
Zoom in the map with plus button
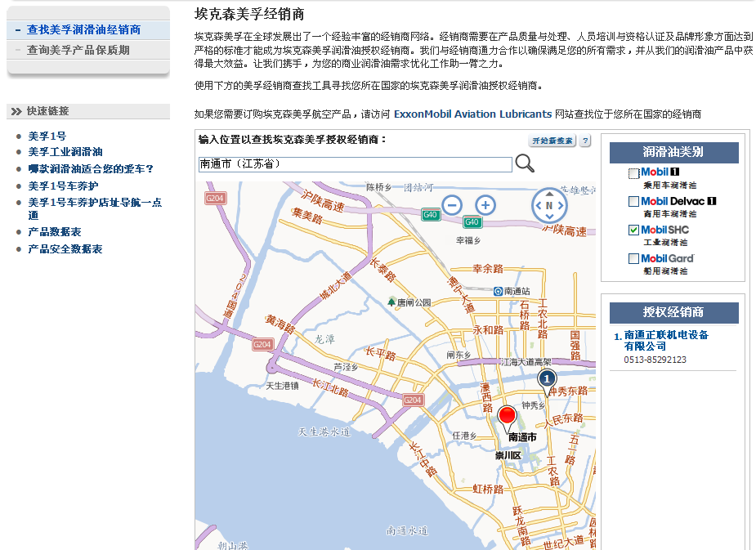coord(485,205)
